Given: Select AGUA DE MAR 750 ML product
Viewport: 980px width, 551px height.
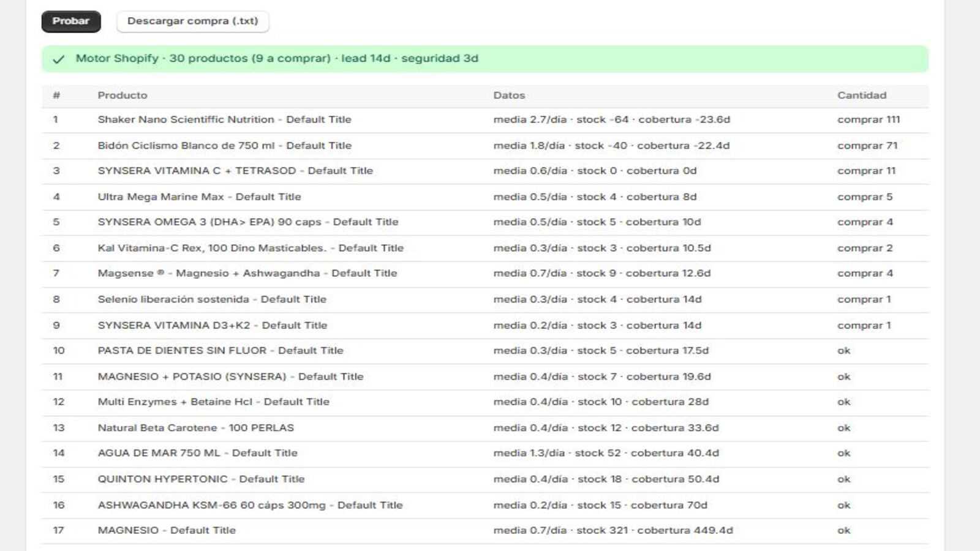Looking at the screenshot, I should click(197, 453).
